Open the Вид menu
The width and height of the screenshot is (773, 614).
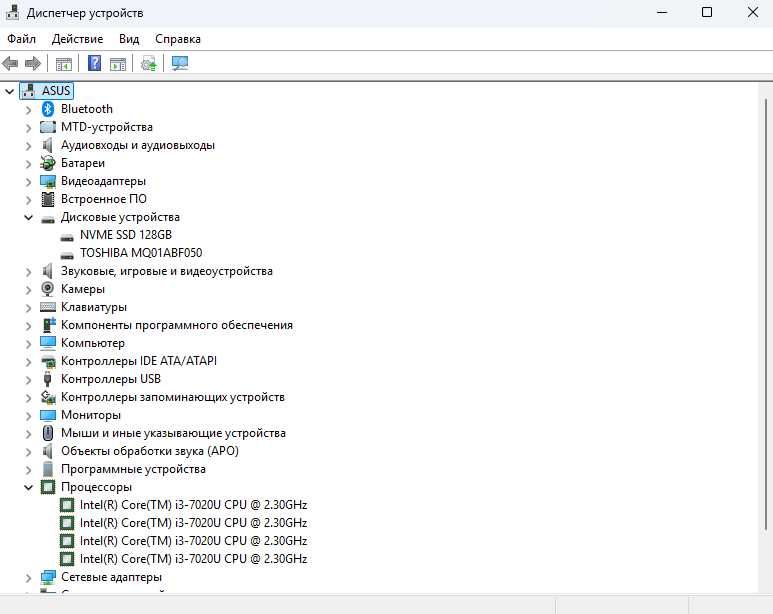coord(129,39)
